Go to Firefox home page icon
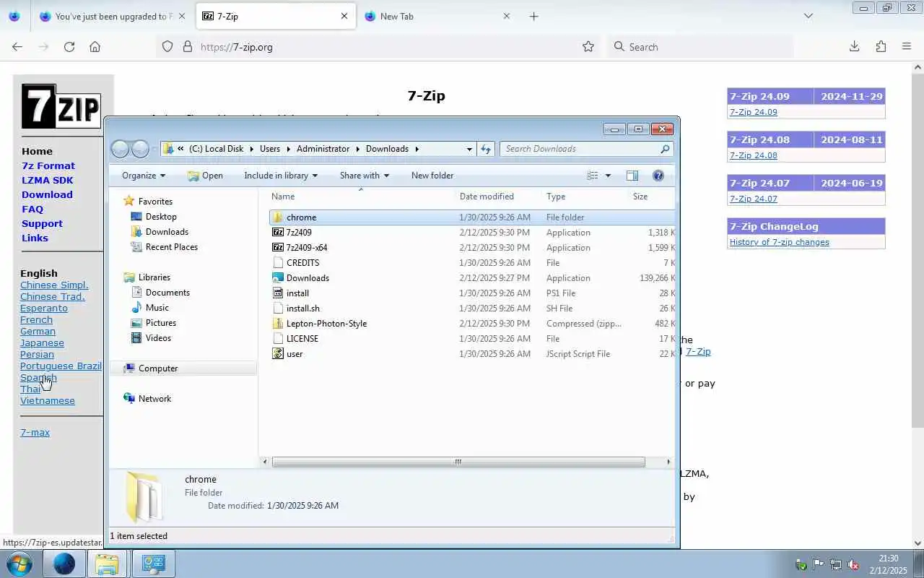The height and width of the screenshot is (578, 924). coord(95,46)
